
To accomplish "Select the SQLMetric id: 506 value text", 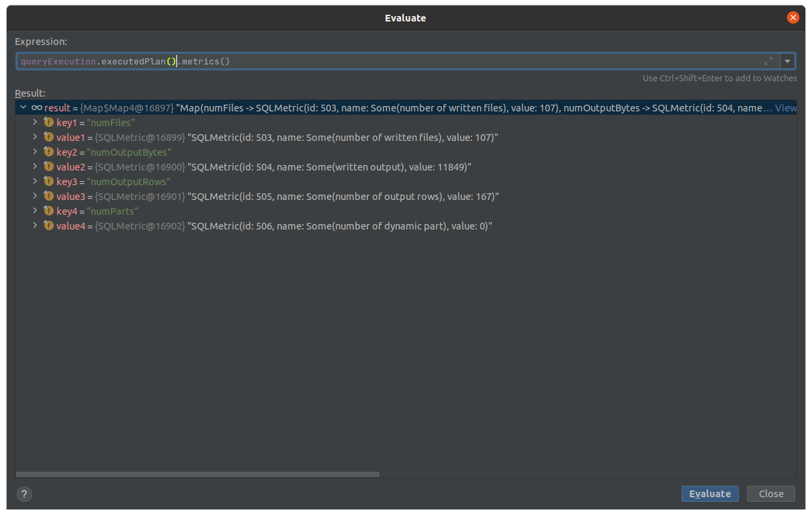I will (340, 226).
